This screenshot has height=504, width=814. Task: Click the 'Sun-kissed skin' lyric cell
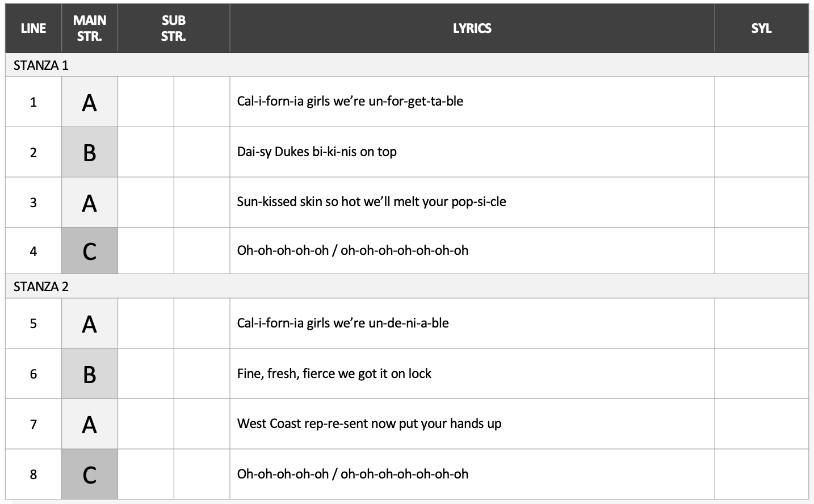coord(472,202)
